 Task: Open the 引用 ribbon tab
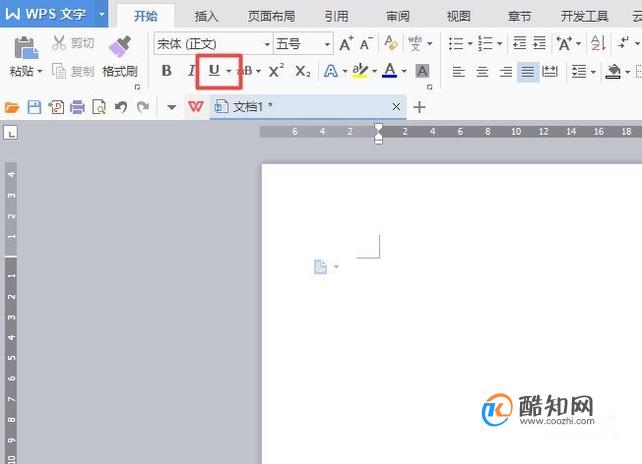(337, 16)
